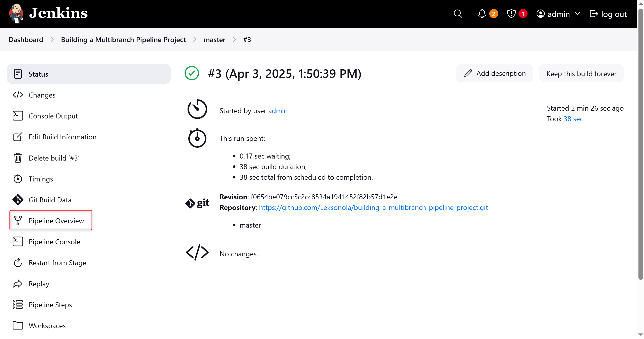Click the red security count badge 1
Screen dimensions: 644x339
(x=523, y=14)
